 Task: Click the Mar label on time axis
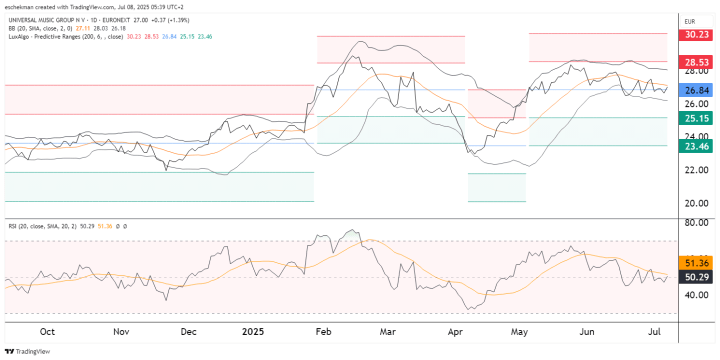[389, 332]
